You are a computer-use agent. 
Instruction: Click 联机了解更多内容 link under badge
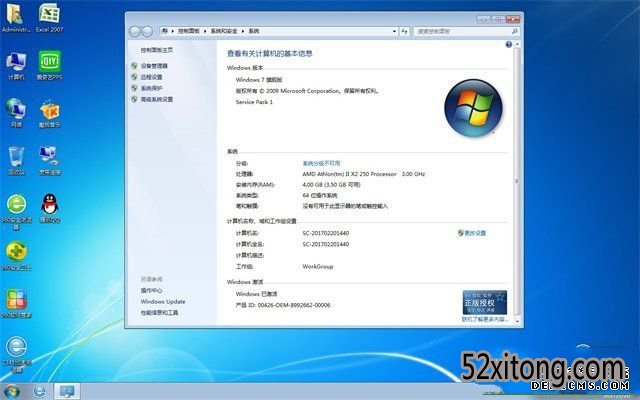(484, 319)
